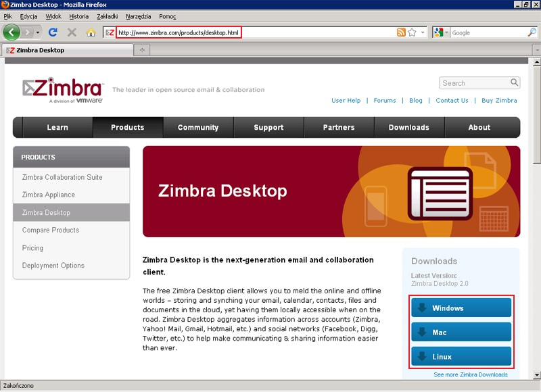This screenshot has height=392, width=541.
Task: Click the magnifier icon in Google search box
Action: click(532, 32)
